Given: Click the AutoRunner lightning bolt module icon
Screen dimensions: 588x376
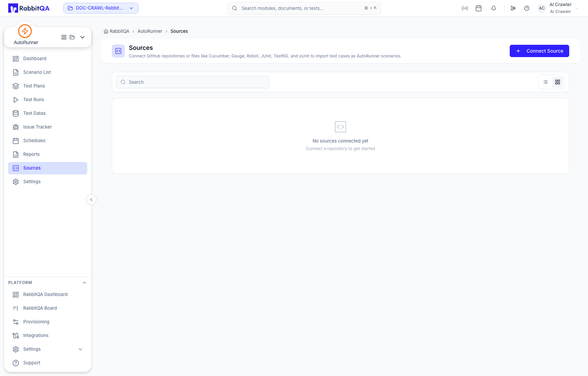Looking at the screenshot, I should point(25,31).
